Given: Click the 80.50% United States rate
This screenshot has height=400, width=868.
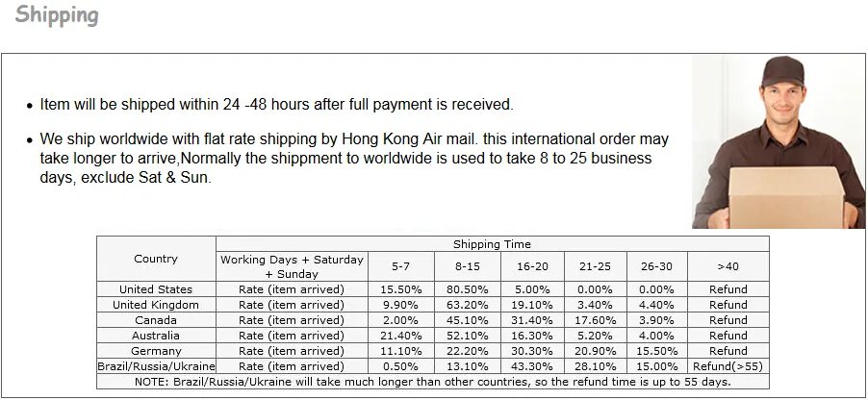Looking at the screenshot, I should click(468, 289).
